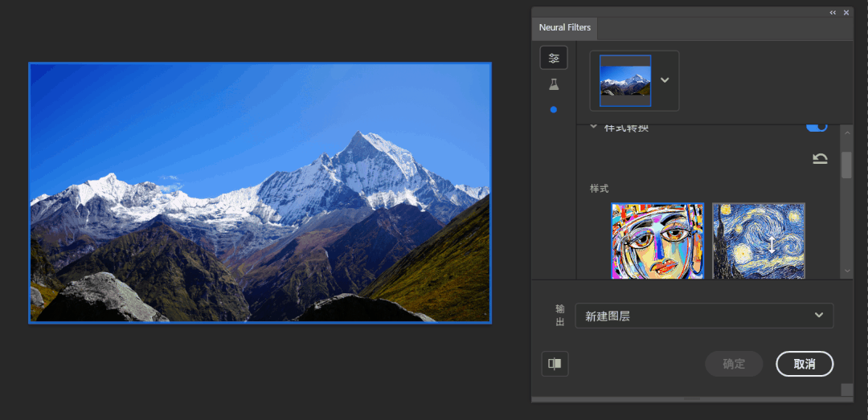Confirm with the 确定 button
This screenshot has height=420, width=868.
[x=734, y=364]
